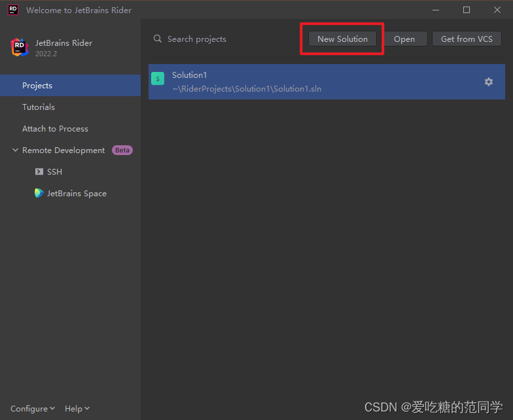Viewport: 513px width, 420px height.
Task: Click the search magnifier icon
Action: pyautogui.click(x=158, y=39)
